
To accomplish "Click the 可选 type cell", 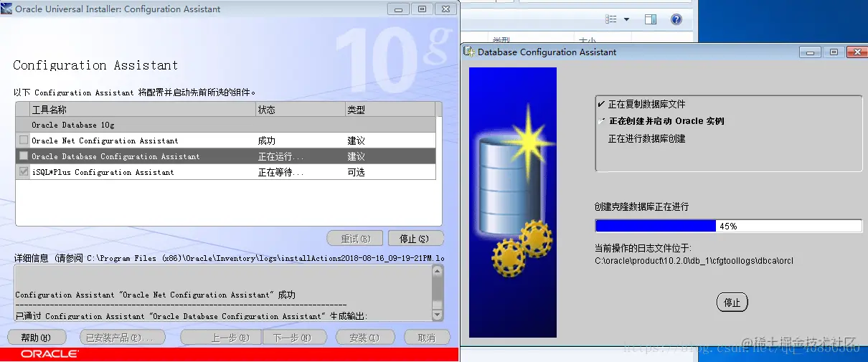I will click(356, 172).
